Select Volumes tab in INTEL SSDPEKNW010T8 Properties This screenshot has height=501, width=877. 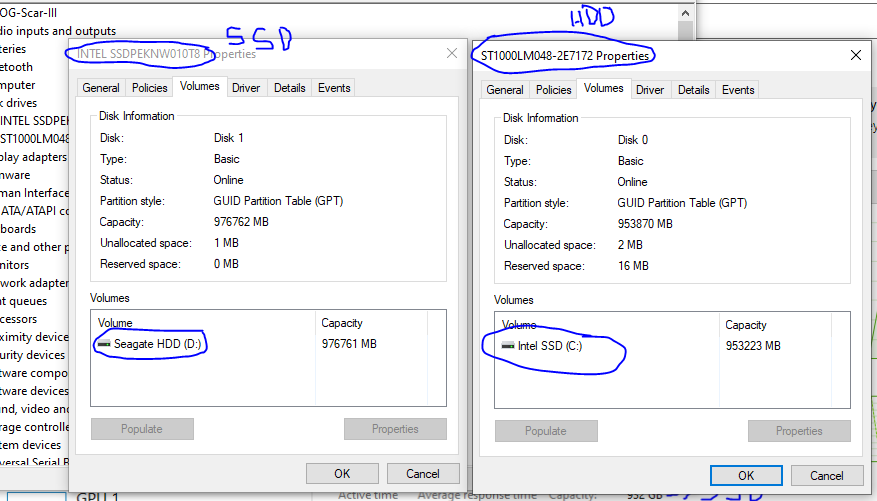point(200,86)
